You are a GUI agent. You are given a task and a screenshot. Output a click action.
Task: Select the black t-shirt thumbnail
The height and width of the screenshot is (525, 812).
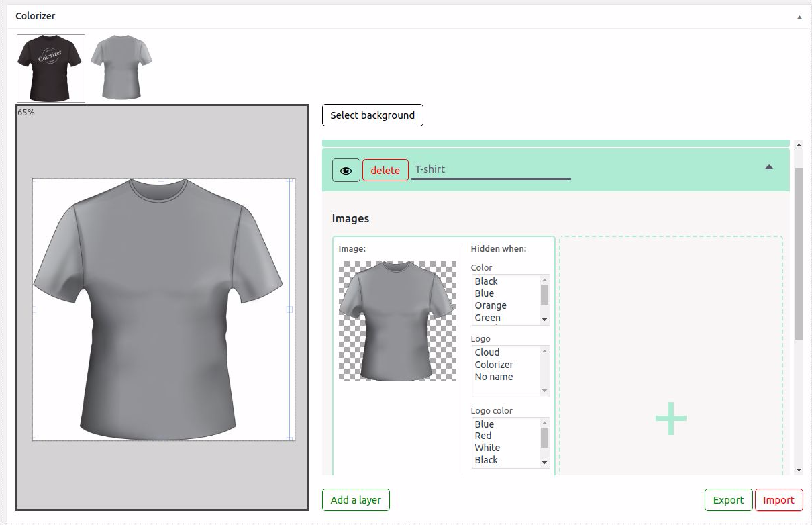pos(50,68)
